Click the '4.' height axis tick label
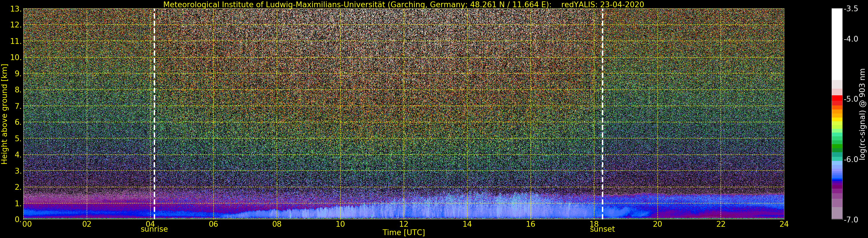 18,155
